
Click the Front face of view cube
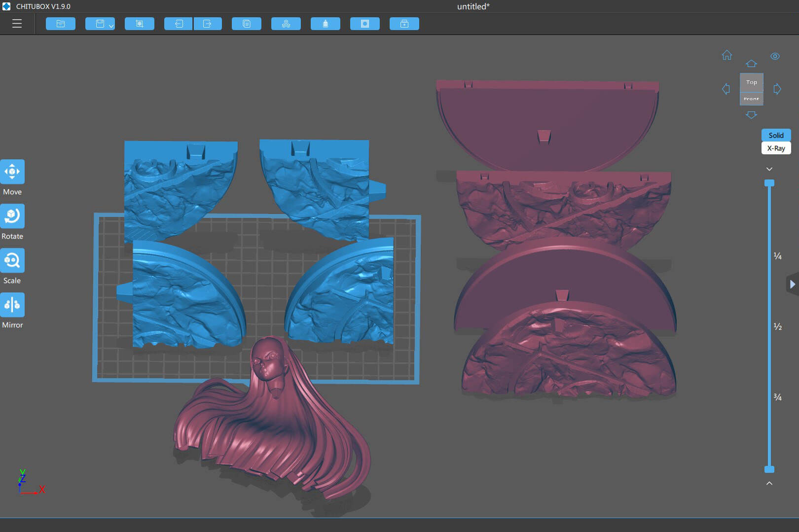pos(752,99)
